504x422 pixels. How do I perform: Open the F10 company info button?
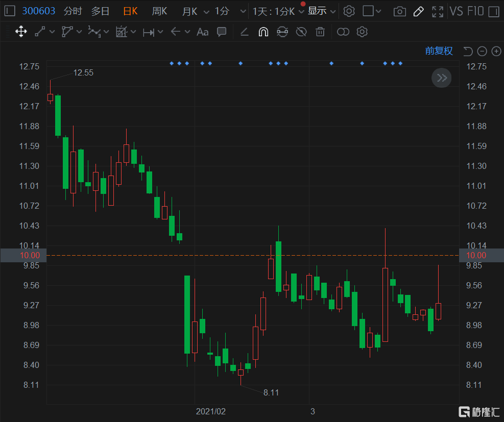click(x=475, y=11)
